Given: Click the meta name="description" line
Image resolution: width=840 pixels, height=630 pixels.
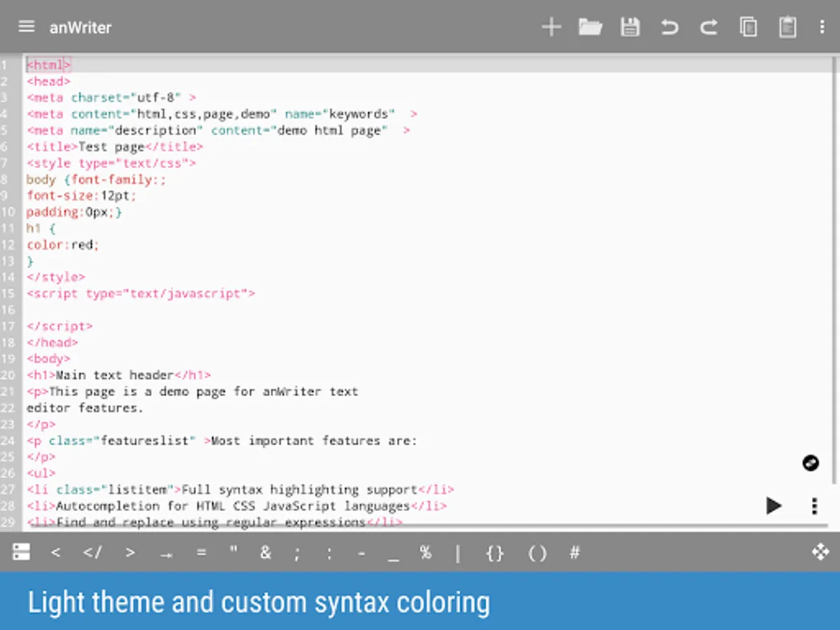Looking at the screenshot, I should coord(218,131).
